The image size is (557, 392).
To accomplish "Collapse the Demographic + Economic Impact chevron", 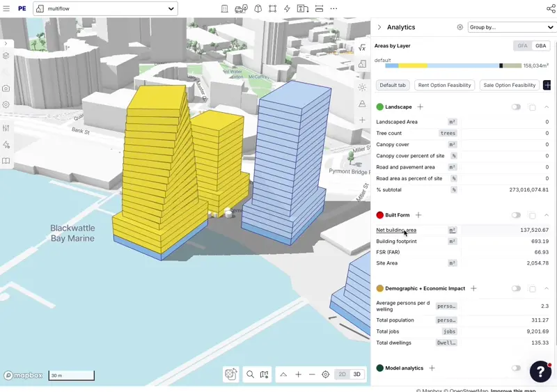I will click(x=547, y=288).
